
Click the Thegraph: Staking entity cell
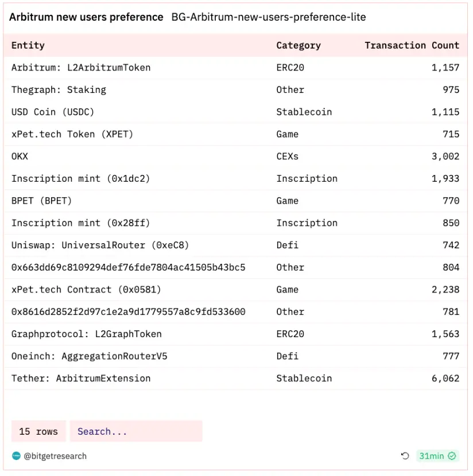59,89
